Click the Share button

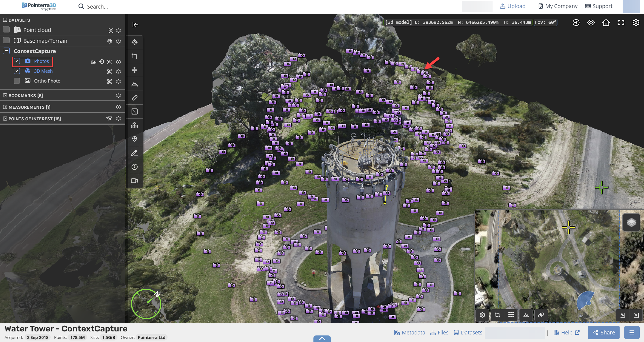pos(604,332)
